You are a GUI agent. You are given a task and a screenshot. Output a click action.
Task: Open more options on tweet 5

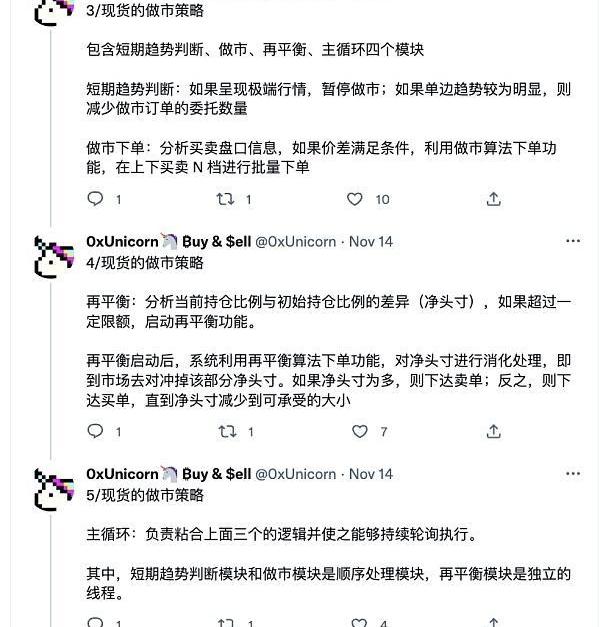pos(573,474)
